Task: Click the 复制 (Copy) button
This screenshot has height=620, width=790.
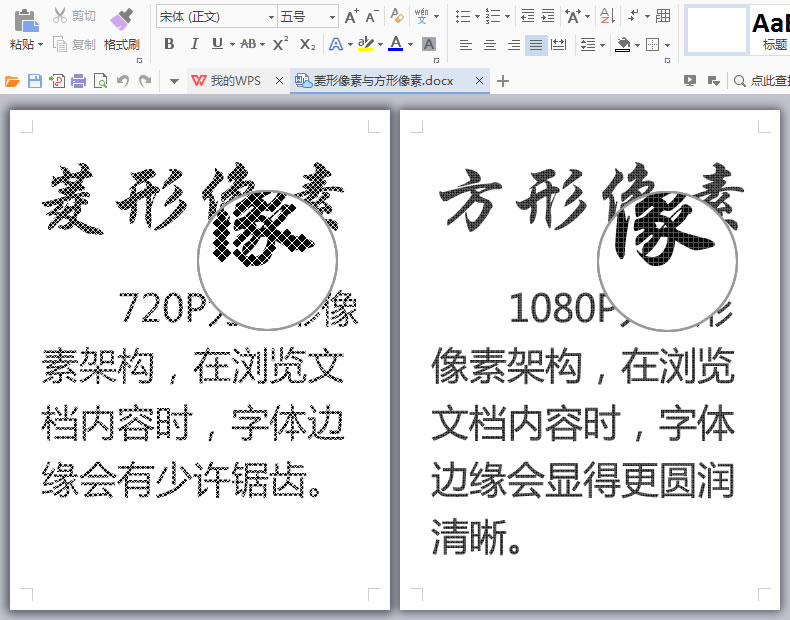Action: click(75, 44)
